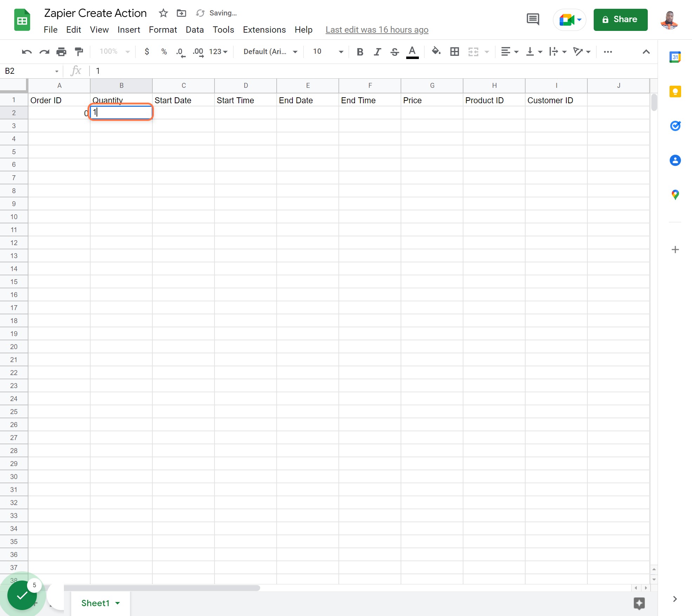Select the Paint format roller icon
692x616 pixels.
[x=79, y=52]
